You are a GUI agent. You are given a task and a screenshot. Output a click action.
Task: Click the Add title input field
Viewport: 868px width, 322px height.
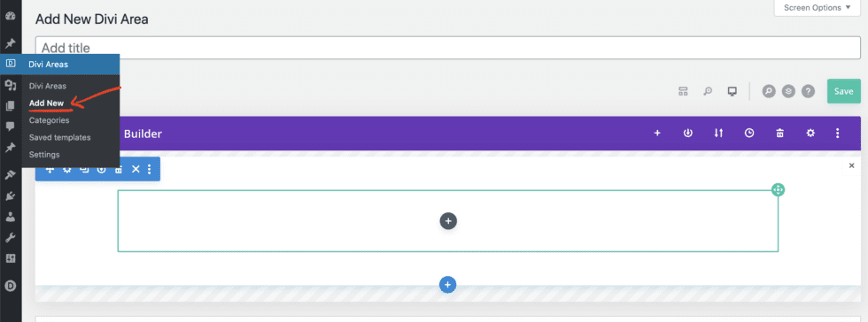[x=448, y=48]
